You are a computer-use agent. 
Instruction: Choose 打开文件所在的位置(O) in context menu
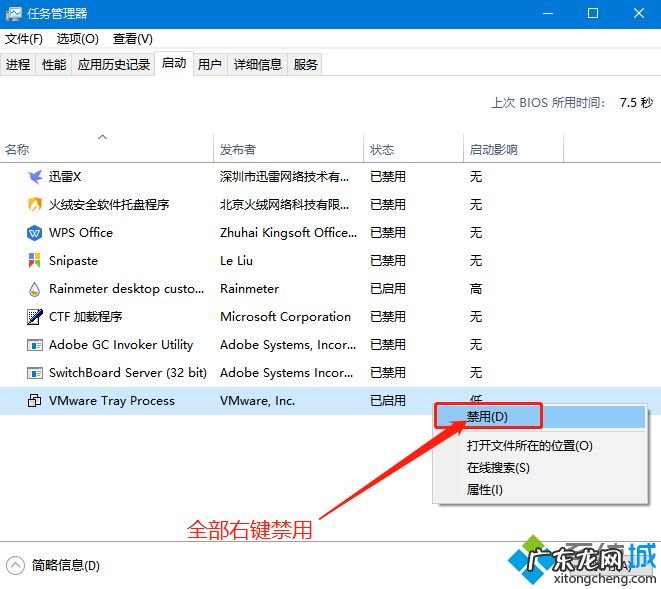tap(540, 446)
